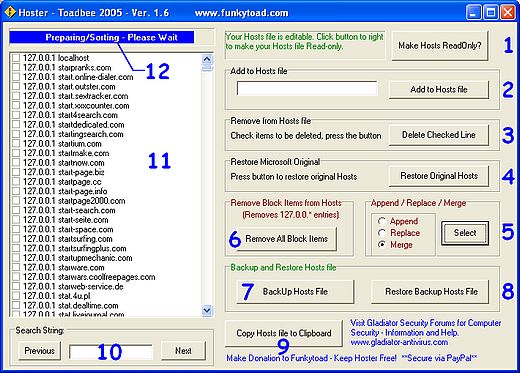
Task: Open the www.gladiator-antivirus.com link
Action: [399, 342]
